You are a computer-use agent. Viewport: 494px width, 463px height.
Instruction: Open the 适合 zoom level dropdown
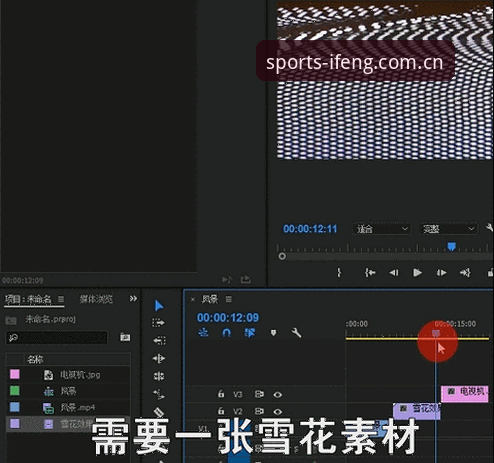click(x=381, y=229)
